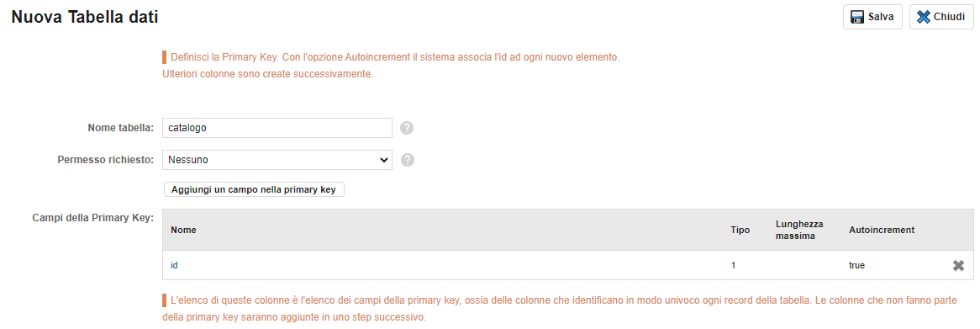Screen dimensions: 980x329
Task: Click the floppy disk icon on Salva
Action: [x=858, y=17]
